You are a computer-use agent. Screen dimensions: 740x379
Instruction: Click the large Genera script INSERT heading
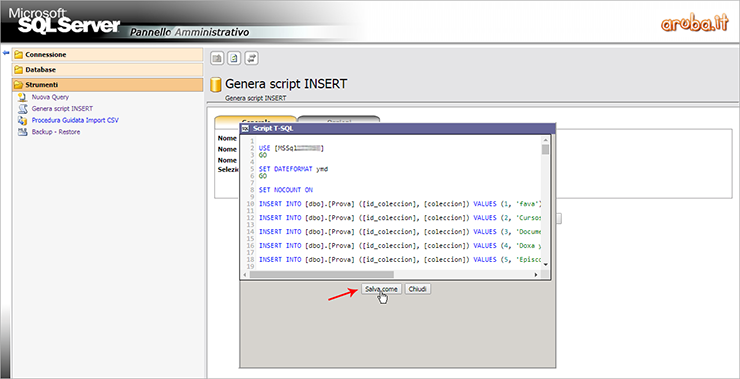[286, 84]
